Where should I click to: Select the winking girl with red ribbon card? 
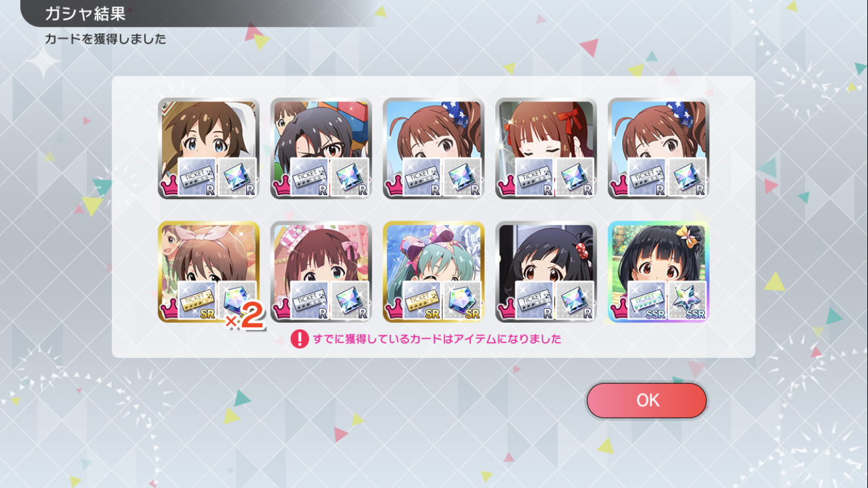pos(546,148)
